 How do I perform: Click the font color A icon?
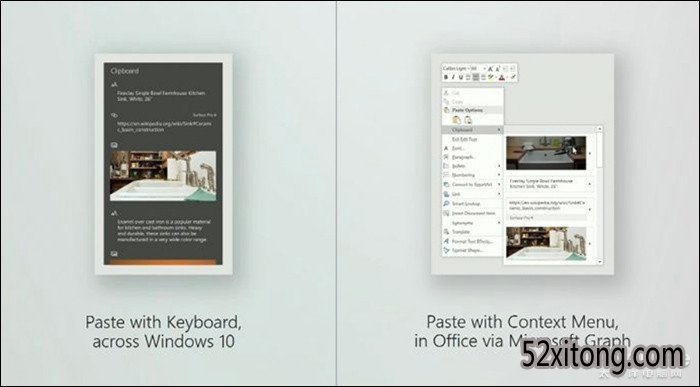coord(502,77)
